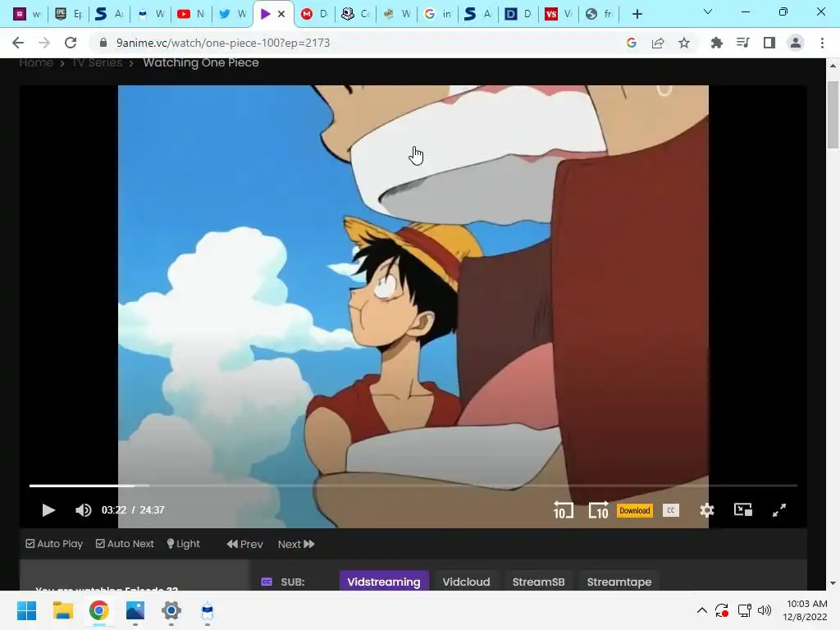This screenshot has width=840, height=630.
Task: Share this page icon
Action: point(658,43)
